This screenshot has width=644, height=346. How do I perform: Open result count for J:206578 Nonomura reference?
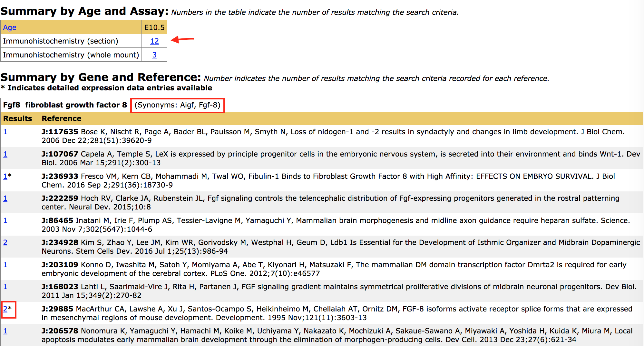(5, 331)
